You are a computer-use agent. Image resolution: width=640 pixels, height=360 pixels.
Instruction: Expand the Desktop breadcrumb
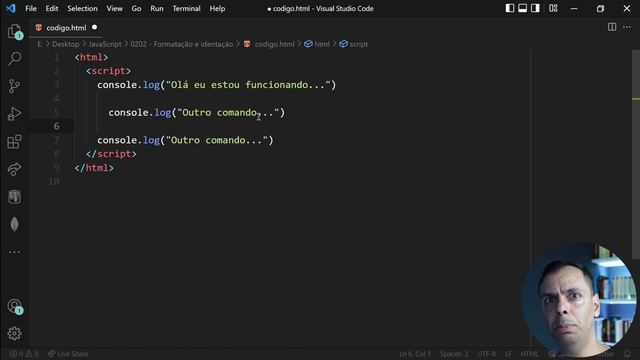(65, 44)
